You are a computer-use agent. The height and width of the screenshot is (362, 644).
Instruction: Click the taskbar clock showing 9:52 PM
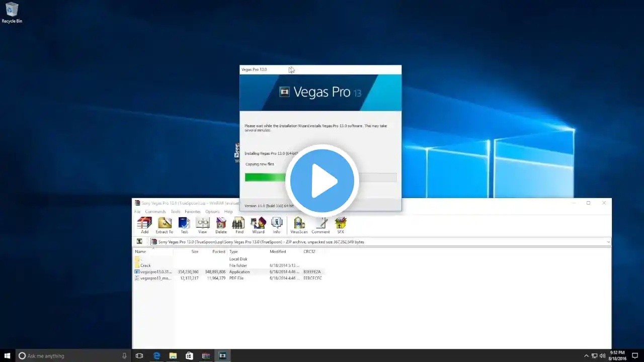617,355
